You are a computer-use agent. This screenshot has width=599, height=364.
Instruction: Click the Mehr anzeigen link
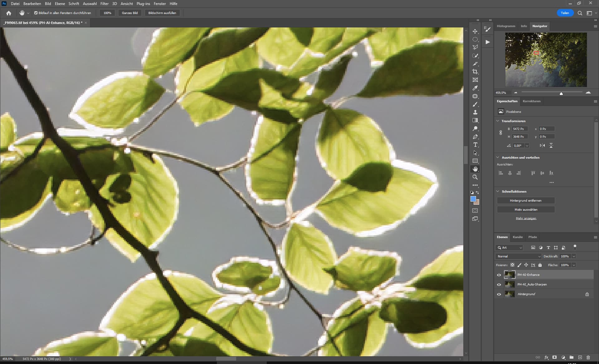click(526, 218)
